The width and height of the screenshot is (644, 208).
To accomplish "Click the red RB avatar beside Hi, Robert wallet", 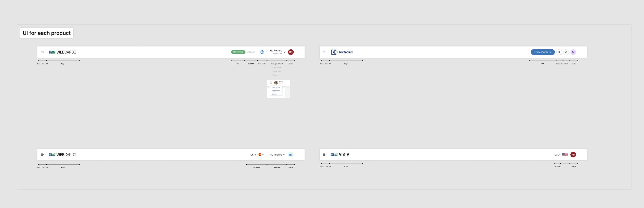I will click(x=291, y=52).
